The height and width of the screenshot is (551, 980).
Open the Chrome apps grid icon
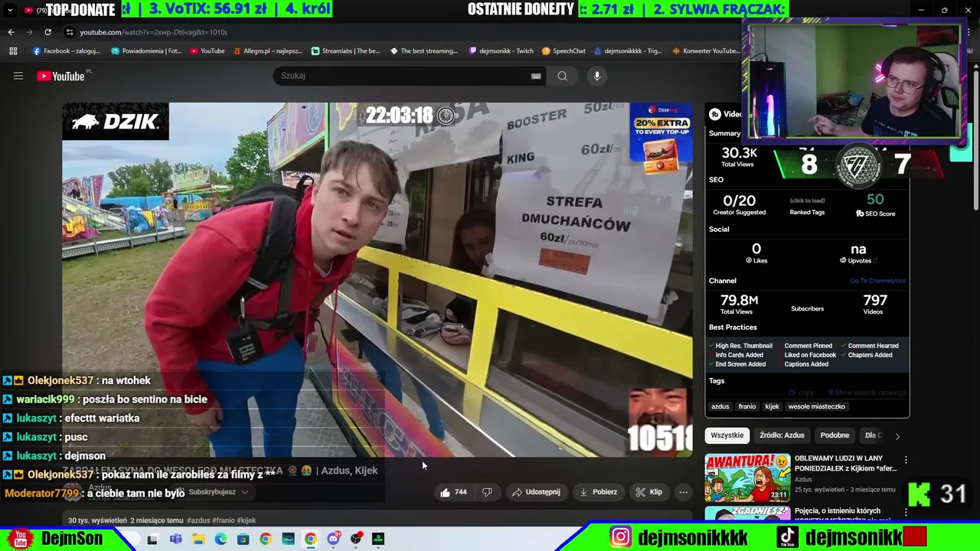[x=13, y=51]
